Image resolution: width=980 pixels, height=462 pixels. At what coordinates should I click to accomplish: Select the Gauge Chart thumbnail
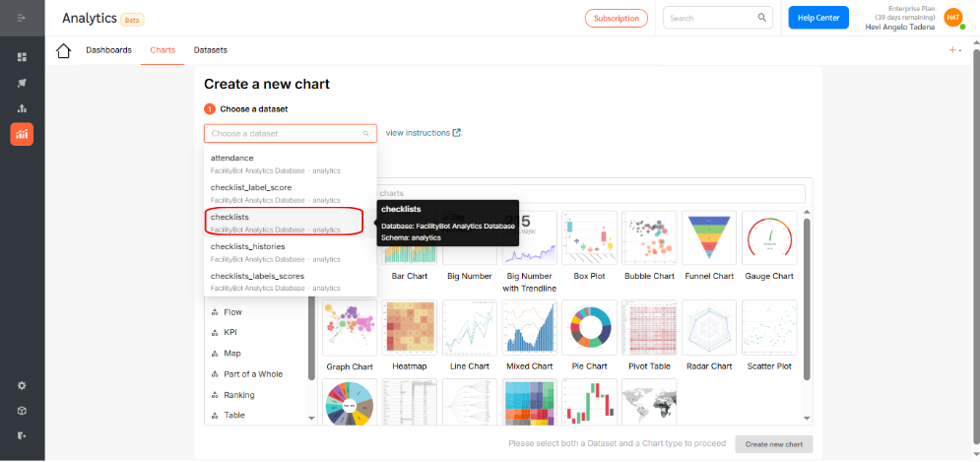point(769,237)
